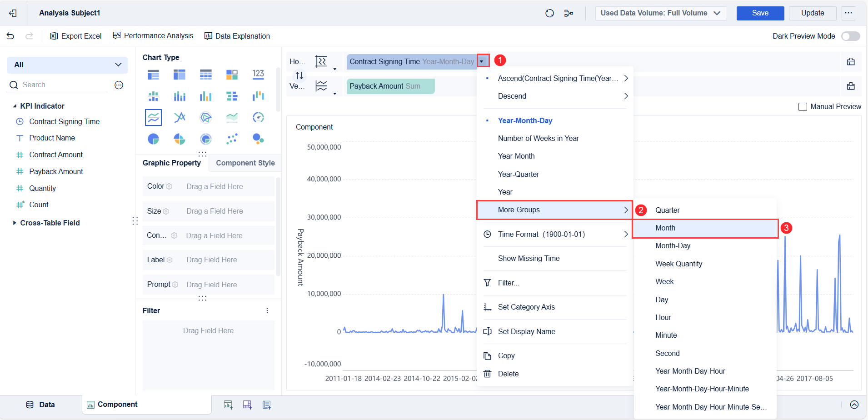Open the Filter panel three-dot menu
Image resolution: width=868 pixels, height=420 pixels.
[x=267, y=310]
